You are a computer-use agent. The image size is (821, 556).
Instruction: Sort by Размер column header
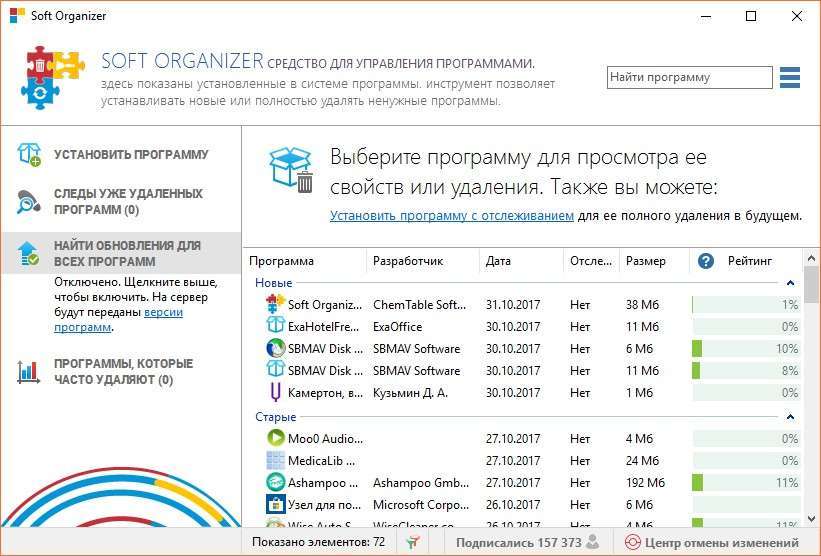[646, 261]
